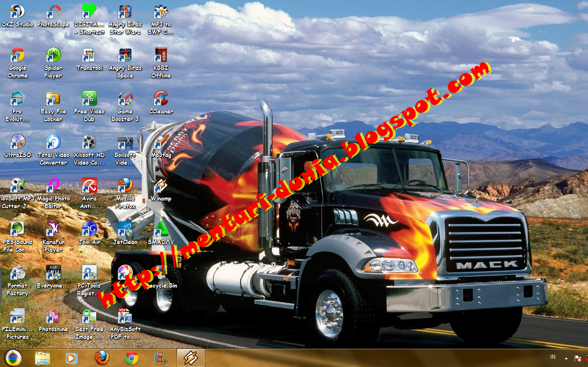Select iovSoft MP3 Cutter Joiner icon

point(18,193)
